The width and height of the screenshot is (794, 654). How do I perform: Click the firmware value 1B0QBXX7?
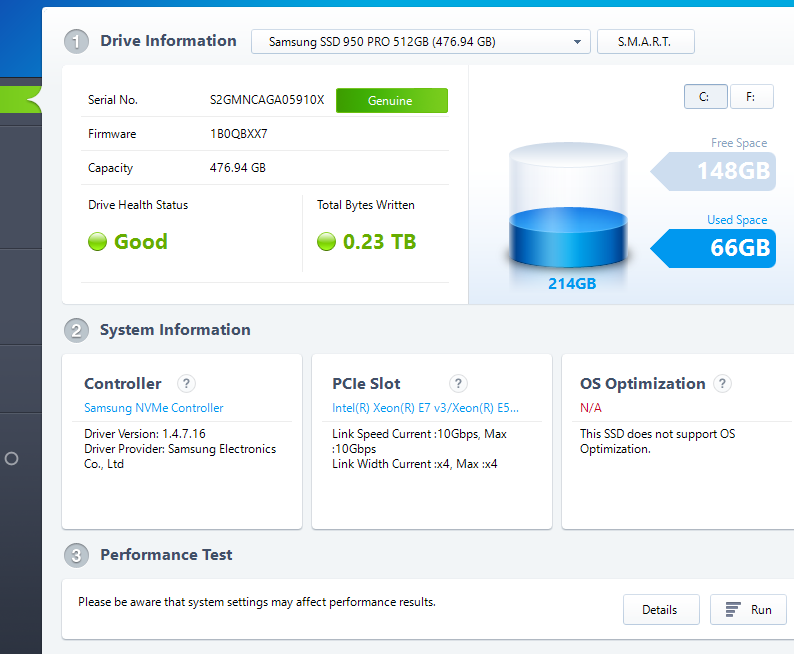coord(239,134)
